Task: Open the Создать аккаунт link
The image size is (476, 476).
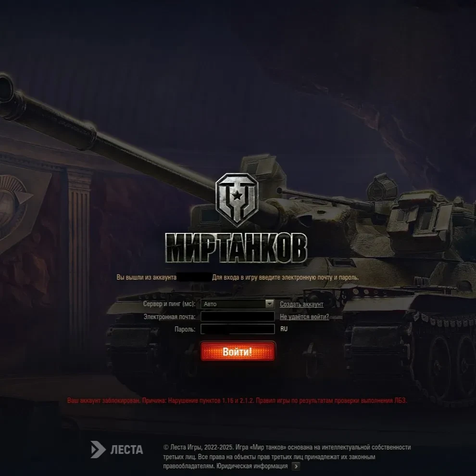Action: click(x=301, y=304)
